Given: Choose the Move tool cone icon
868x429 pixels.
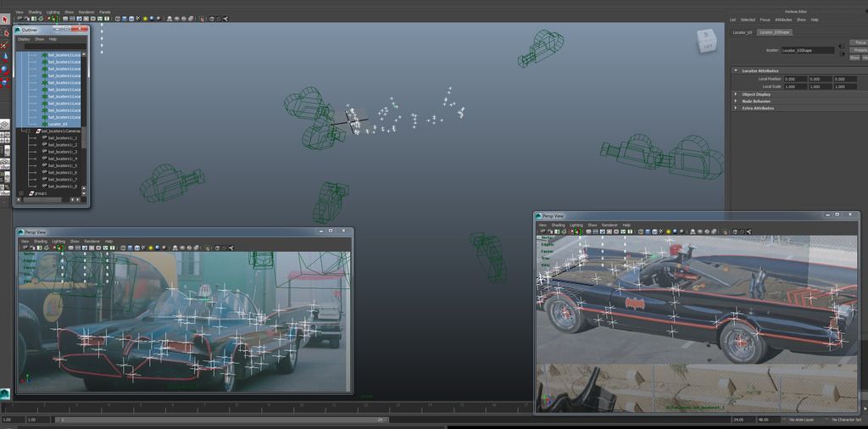Looking at the screenshot, I should (x=5, y=58).
